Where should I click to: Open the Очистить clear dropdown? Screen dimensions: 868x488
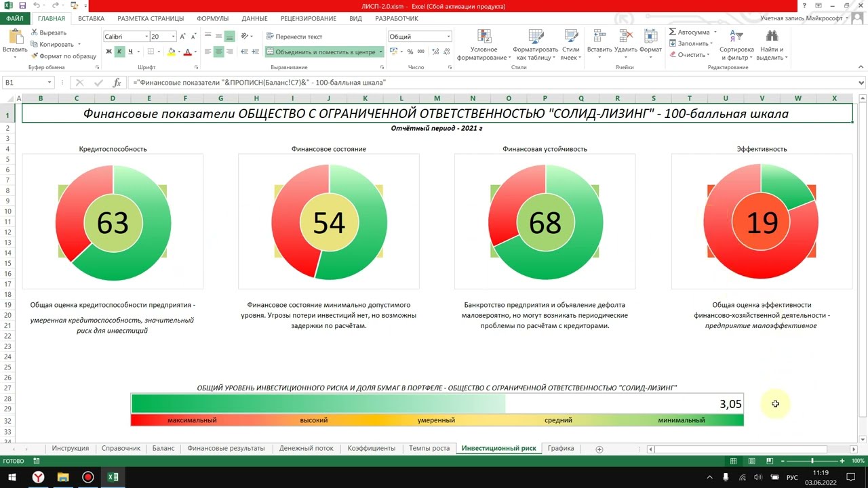[x=688, y=55]
